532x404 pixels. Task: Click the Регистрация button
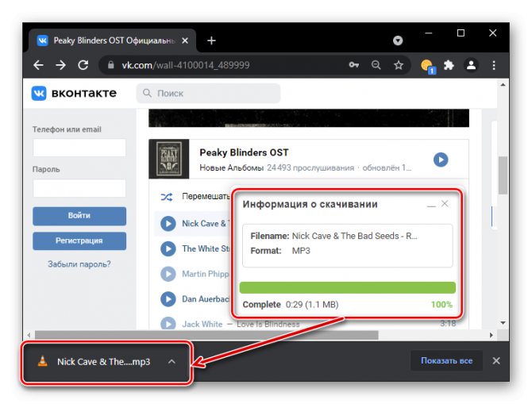pos(79,240)
